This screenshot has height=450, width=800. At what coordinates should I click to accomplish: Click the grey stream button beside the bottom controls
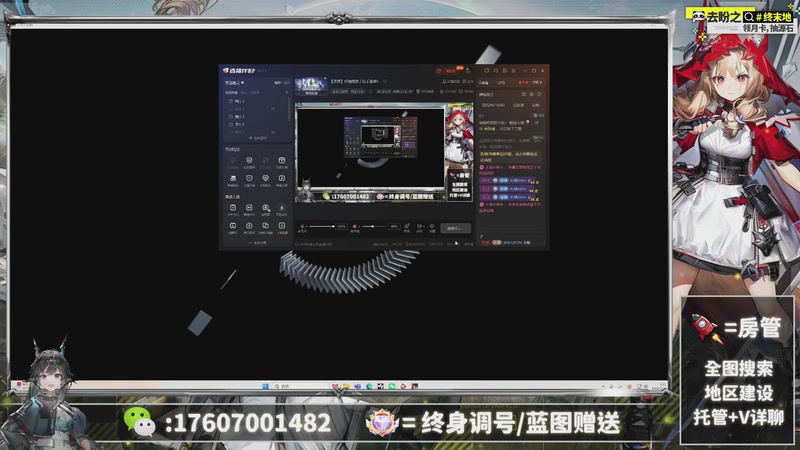coord(455,227)
